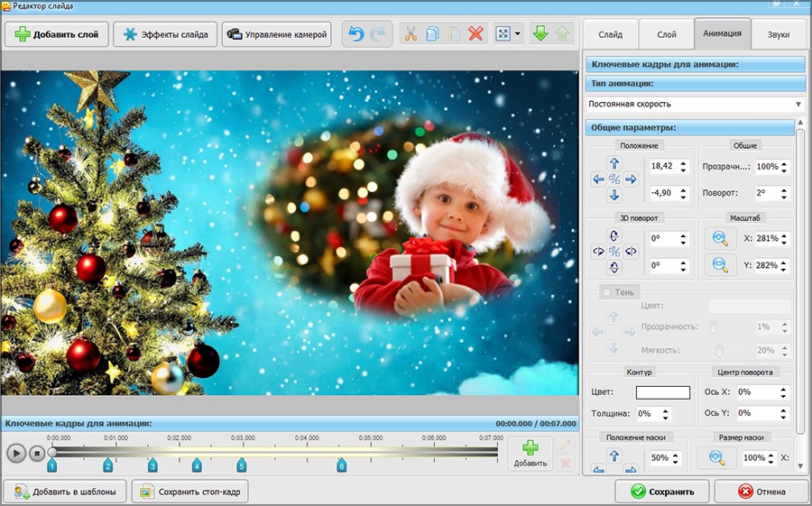The height and width of the screenshot is (506, 812).
Task: Click the right 3D rotate icon
Action: 631,252
